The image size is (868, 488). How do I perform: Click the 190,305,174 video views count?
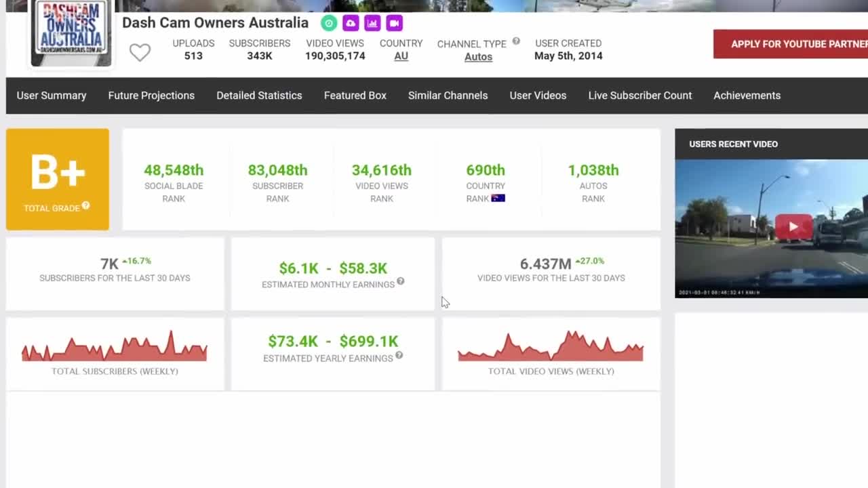(x=335, y=56)
